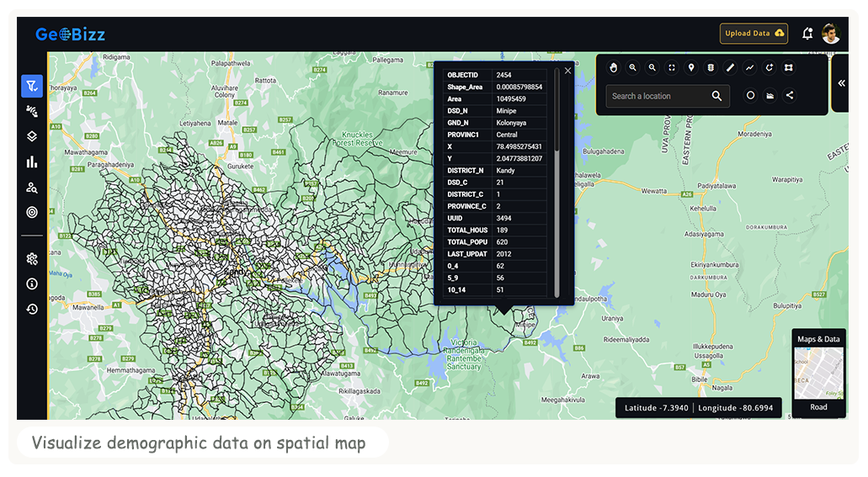Click the Y value 2.04773881207
Screen dimensions: 868x477
(519, 158)
